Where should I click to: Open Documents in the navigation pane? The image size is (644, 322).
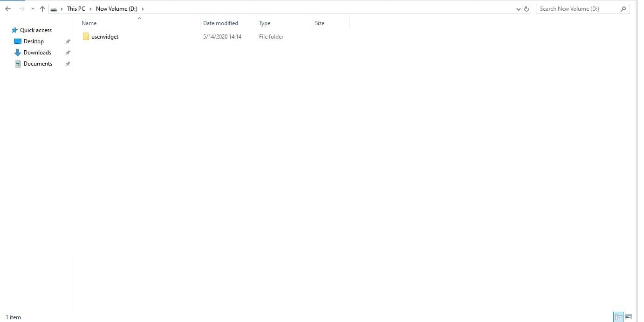38,64
